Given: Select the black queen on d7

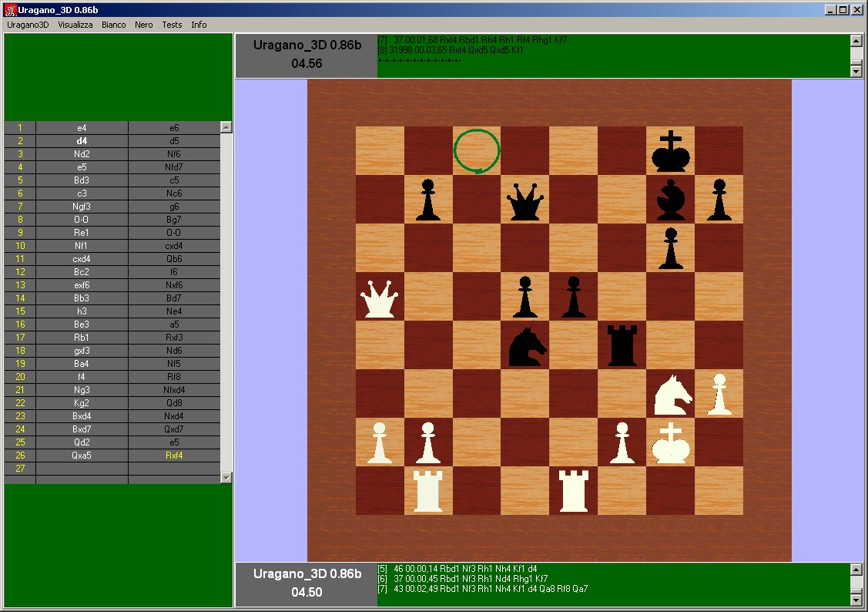Looking at the screenshot, I should [524, 201].
